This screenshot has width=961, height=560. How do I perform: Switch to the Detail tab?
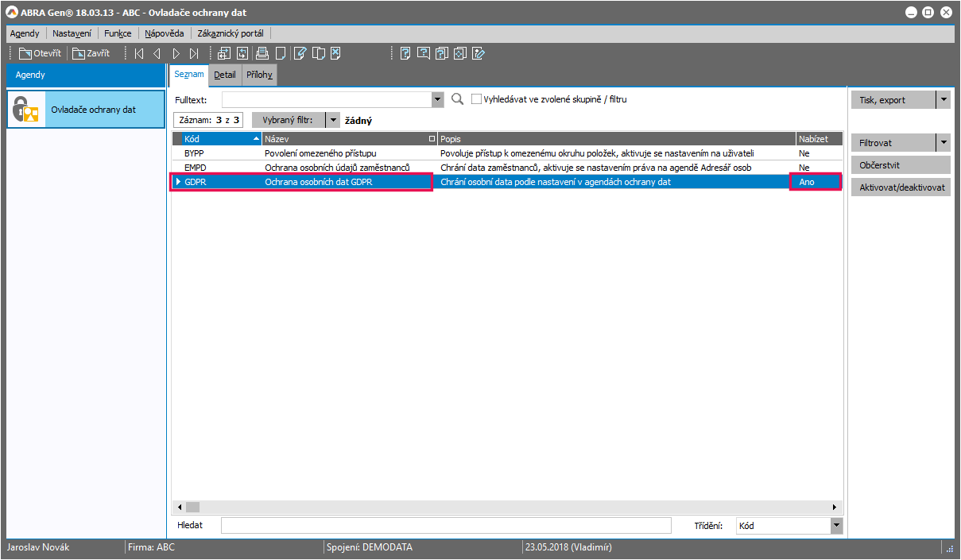pos(225,75)
